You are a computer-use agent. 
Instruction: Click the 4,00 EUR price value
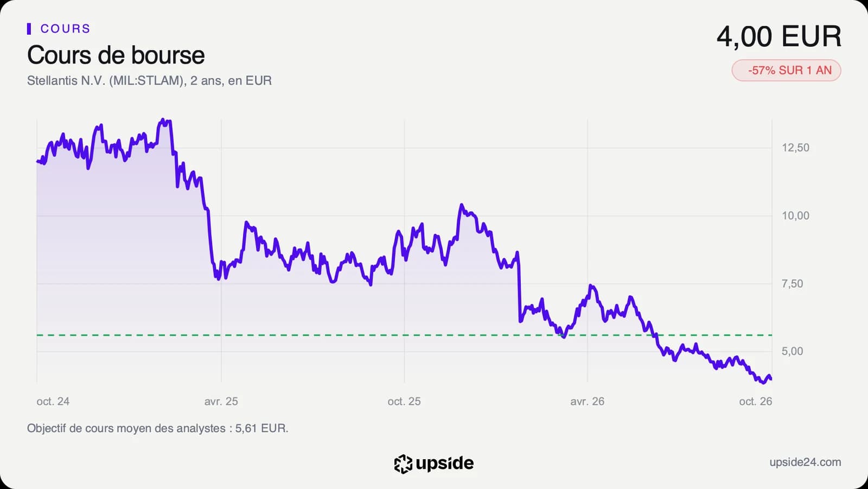[x=779, y=37]
